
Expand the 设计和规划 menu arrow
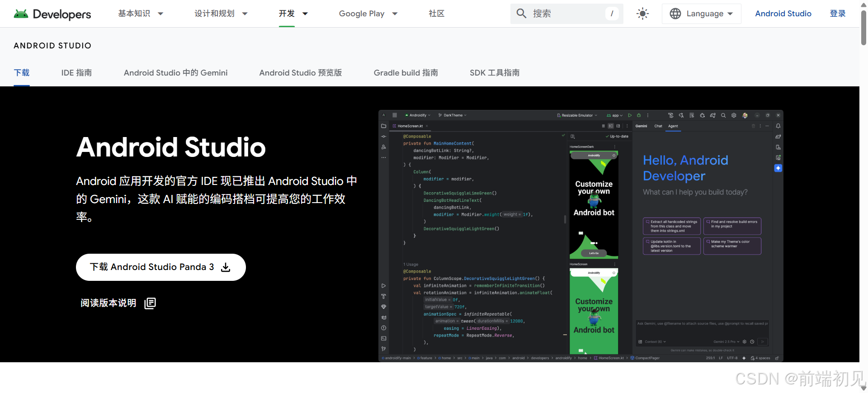click(245, 14)
